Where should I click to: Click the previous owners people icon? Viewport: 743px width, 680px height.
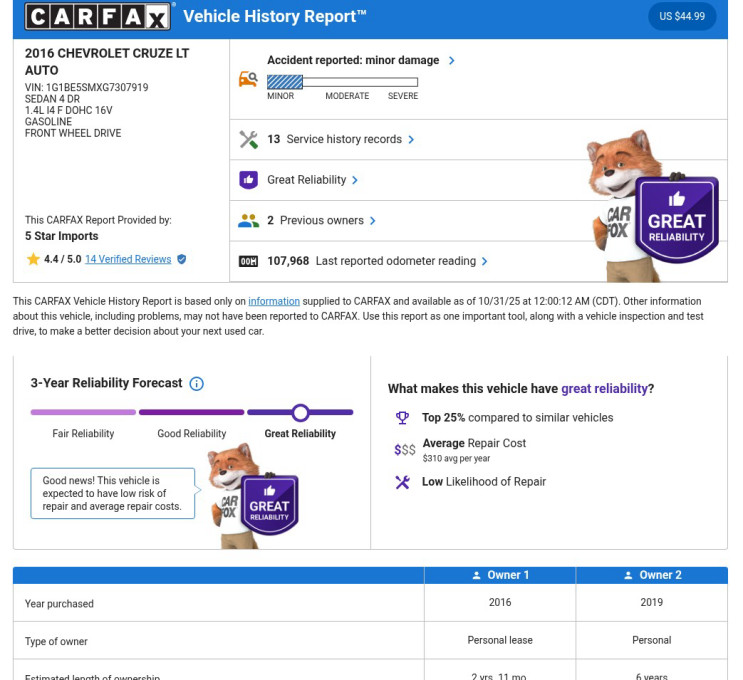(248, 221)
